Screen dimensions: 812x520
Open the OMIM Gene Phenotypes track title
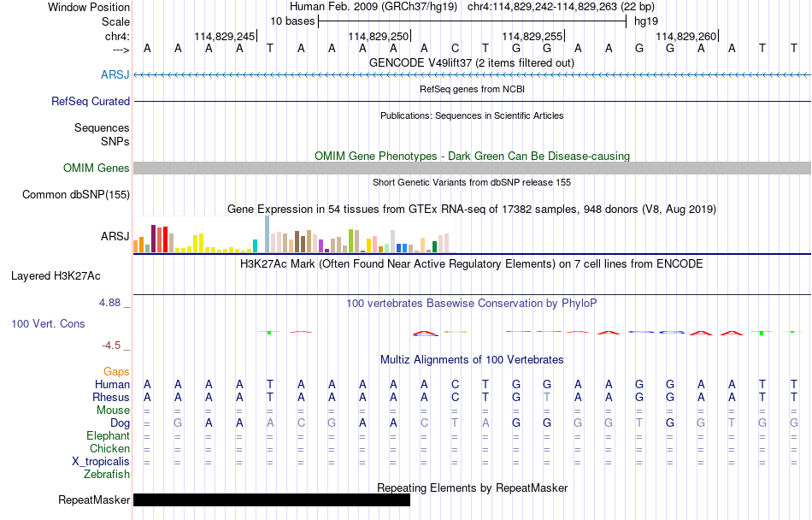coord(473,157)
